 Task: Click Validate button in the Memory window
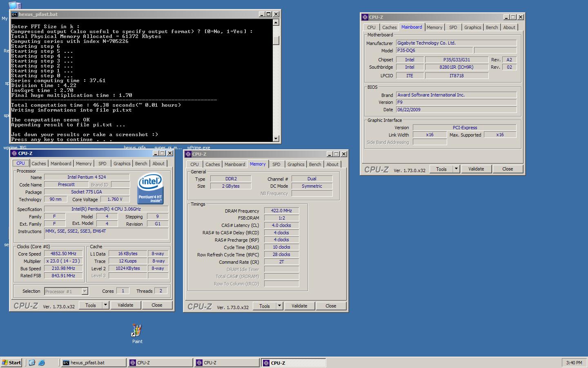pyautogui.click(x=299, y=306)
